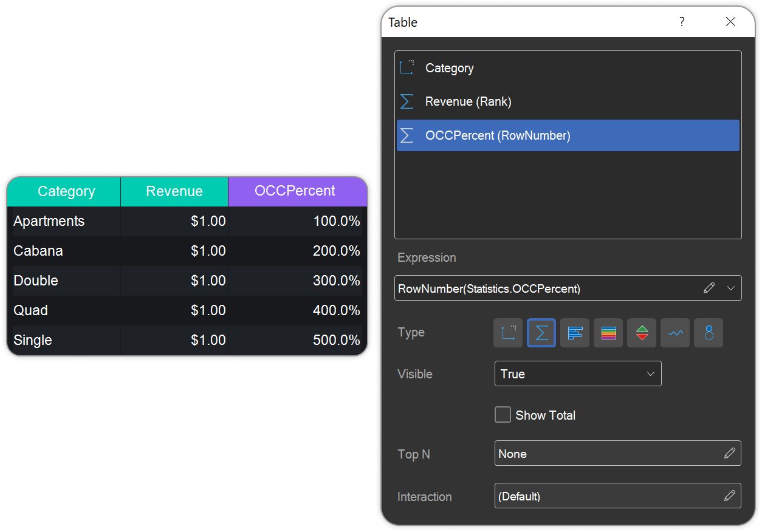Click the dimension icon beside Category
Viewport: 762px width, 532px height.
point(407,68)
